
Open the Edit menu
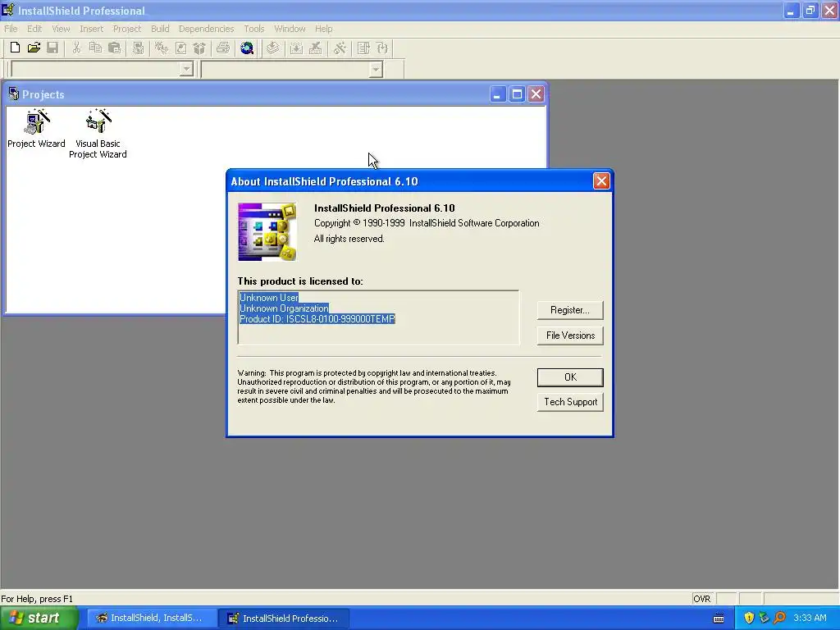pyautogui.click(x=34, y=29)
